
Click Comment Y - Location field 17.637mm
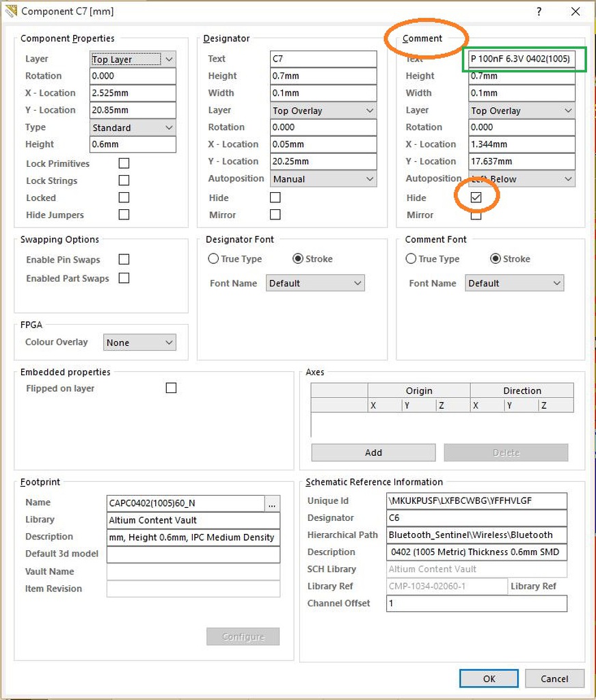[522, 161]
